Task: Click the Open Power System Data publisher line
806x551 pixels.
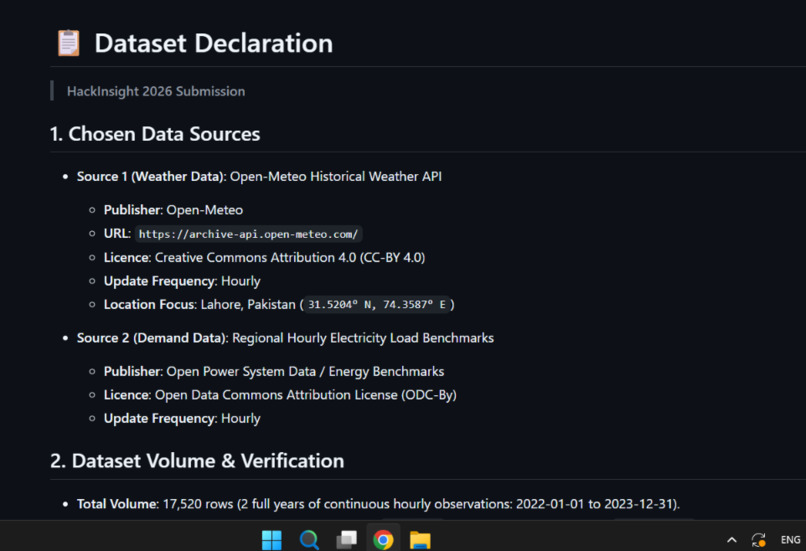Action: (274, 371)
